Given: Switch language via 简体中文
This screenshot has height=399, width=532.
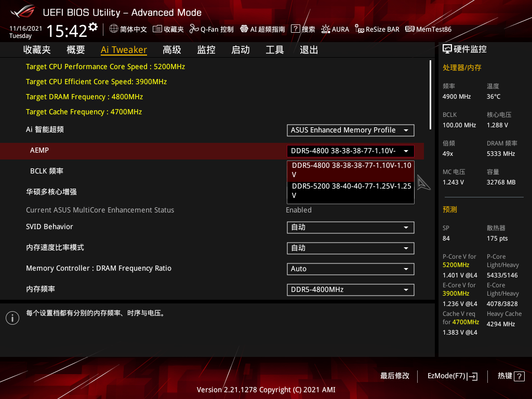Looking at the screenshot, I should tap(134, 29).
